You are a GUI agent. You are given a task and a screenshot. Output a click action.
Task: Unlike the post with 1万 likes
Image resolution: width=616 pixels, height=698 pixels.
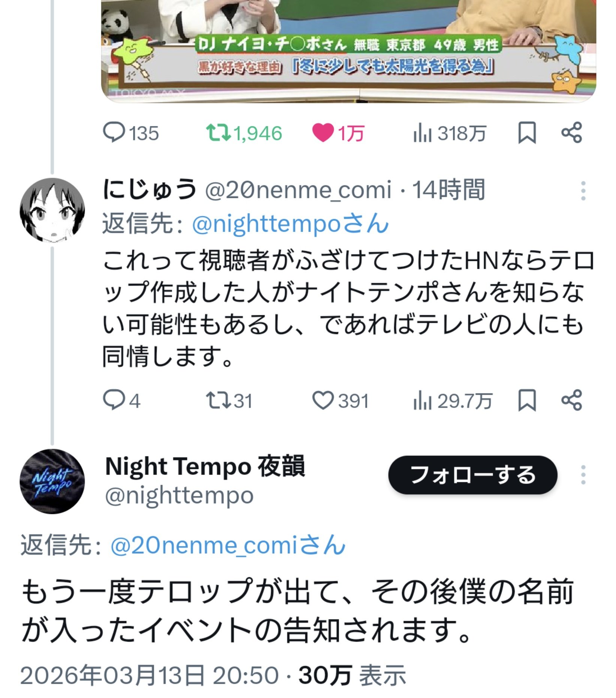[x=338, y=133]
